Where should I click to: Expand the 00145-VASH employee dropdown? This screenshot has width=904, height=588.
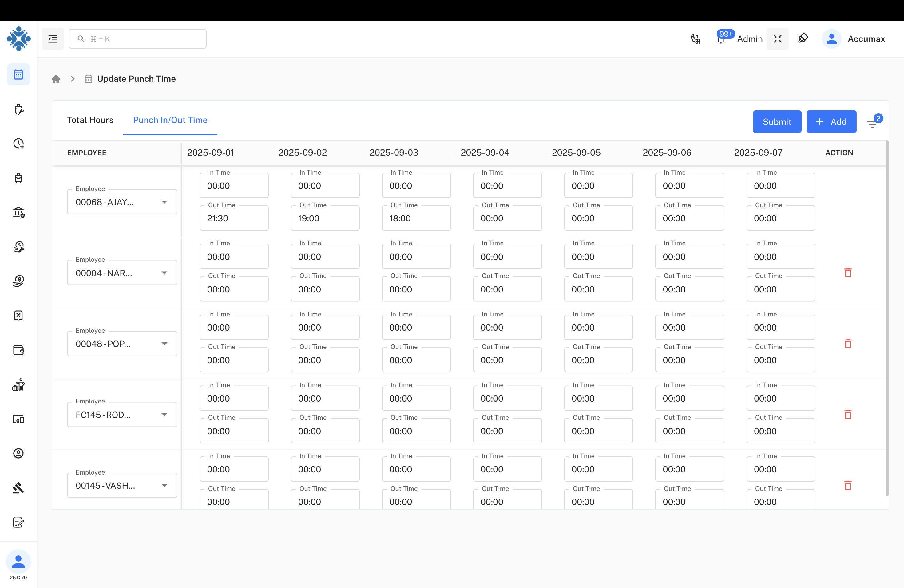tap(164, 486)
